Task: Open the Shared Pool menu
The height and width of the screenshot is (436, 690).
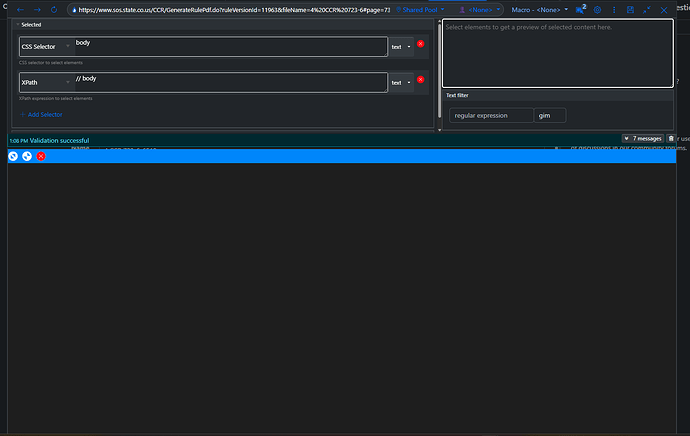Action: (x=425, y=9)
